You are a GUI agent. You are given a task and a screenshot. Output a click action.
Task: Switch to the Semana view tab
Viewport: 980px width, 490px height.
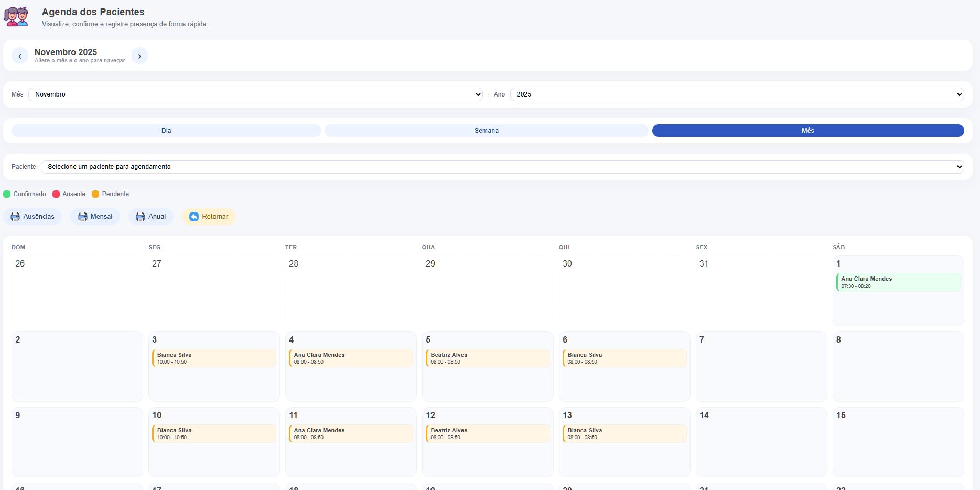pyautogui.click(x=486, y=131)
